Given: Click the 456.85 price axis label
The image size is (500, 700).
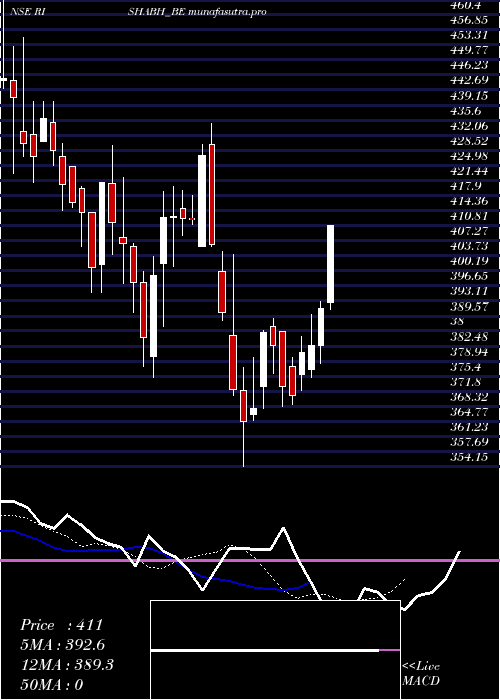Looking at the screenshot, I should pos(469,20).
